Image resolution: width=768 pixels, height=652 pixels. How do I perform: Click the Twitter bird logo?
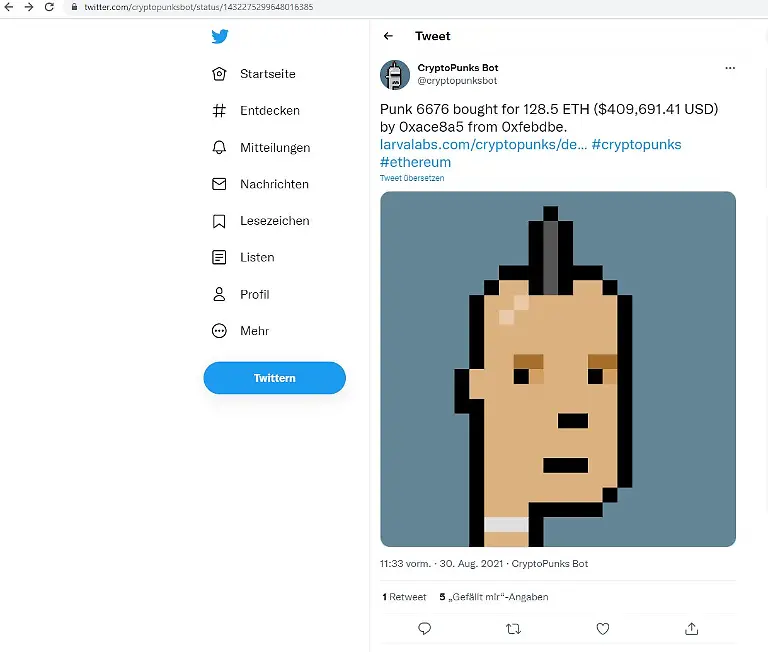pyautogui.click(x=220, y=37)
